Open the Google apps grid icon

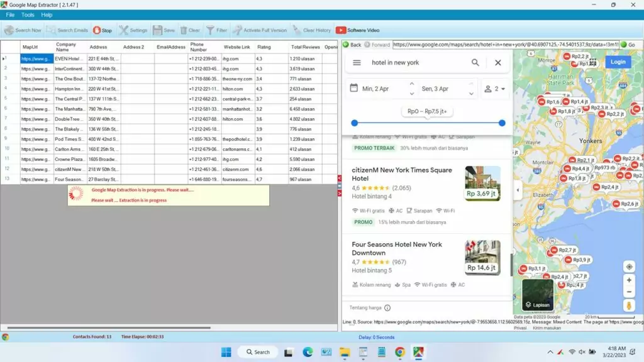pyautogui.click(x=592, y=62)
